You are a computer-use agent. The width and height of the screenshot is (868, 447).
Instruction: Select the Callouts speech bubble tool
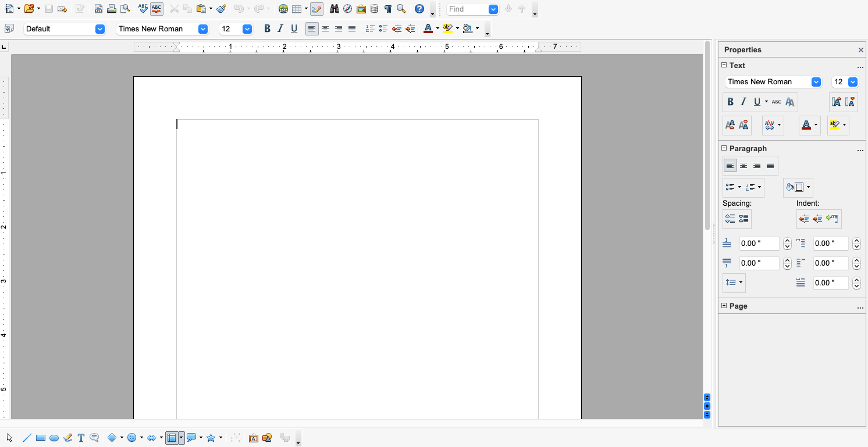[x=94, y=438]
